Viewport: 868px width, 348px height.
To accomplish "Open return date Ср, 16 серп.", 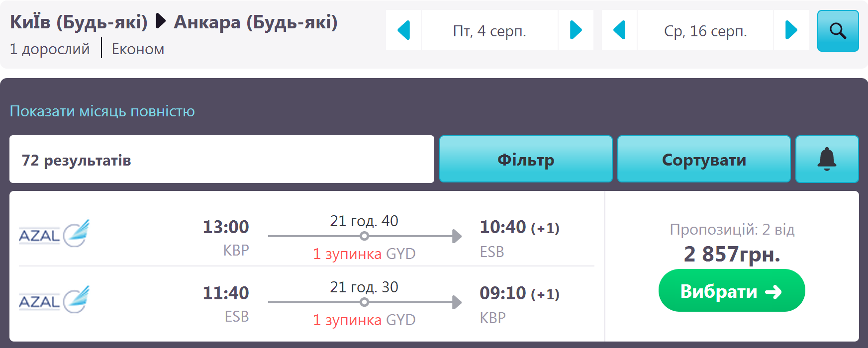I will 705,31.
